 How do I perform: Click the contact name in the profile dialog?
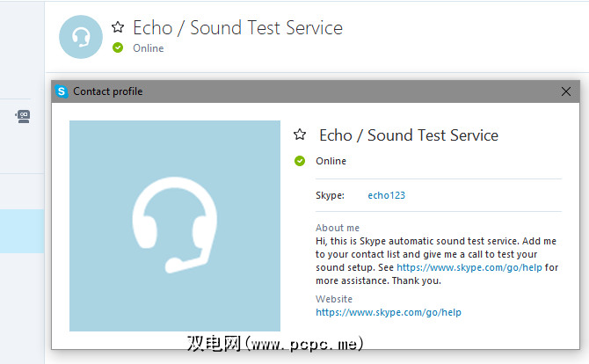pyautogui.click(x=409, y=135)
